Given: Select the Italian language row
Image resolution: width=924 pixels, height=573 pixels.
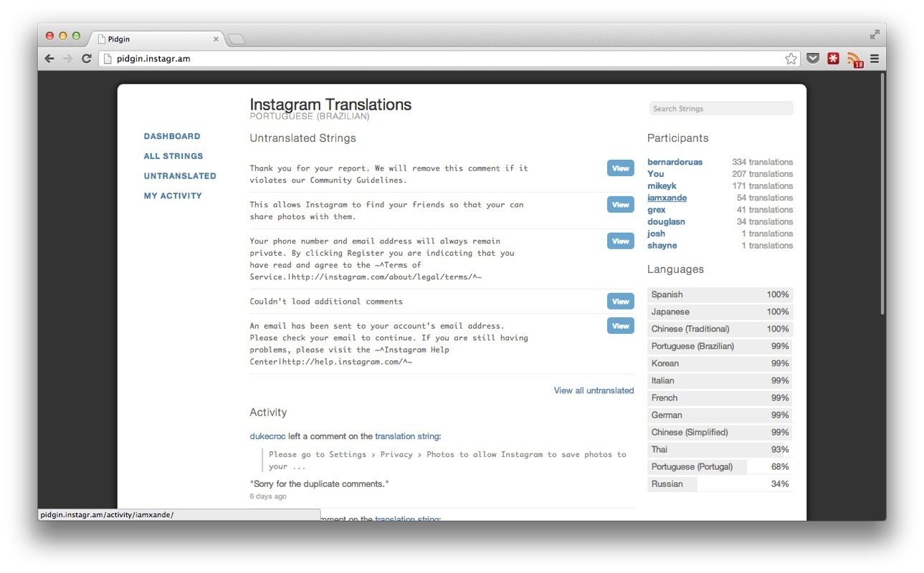Looking at the screenshot, I should tap(720, 380).
